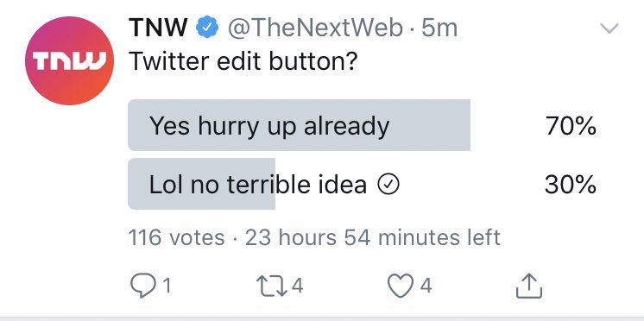Click the reply speech bubble icon
644x321 pixels.
143,286
